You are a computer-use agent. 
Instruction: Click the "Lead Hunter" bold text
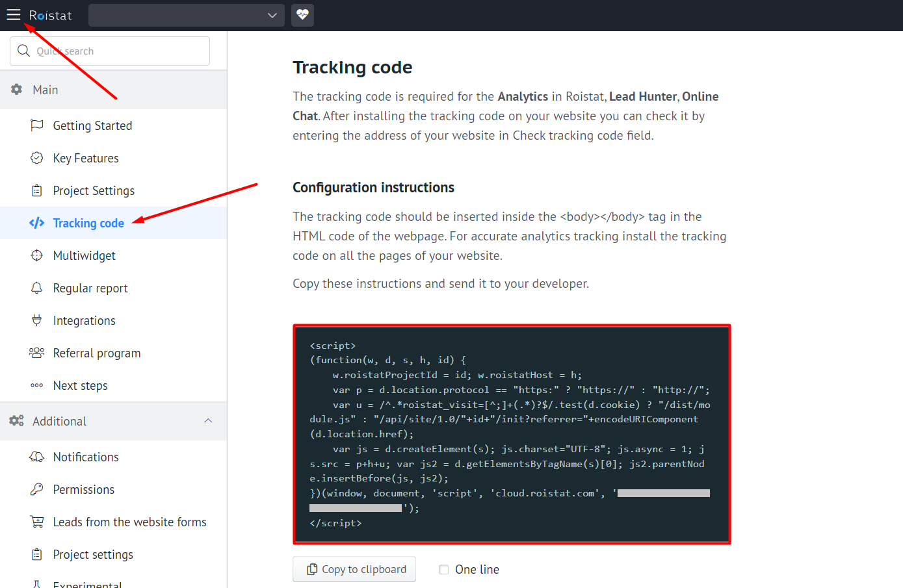click(x=643, y=96)
